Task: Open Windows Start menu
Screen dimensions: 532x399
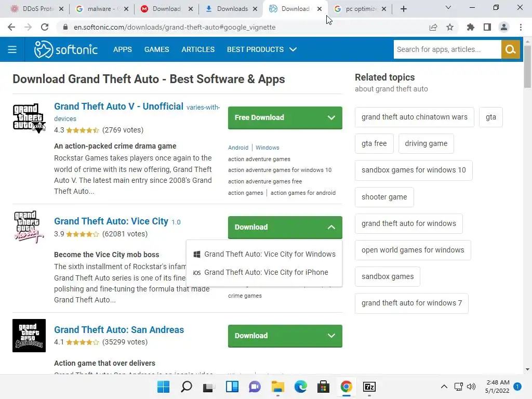Action: click(163, 387)
